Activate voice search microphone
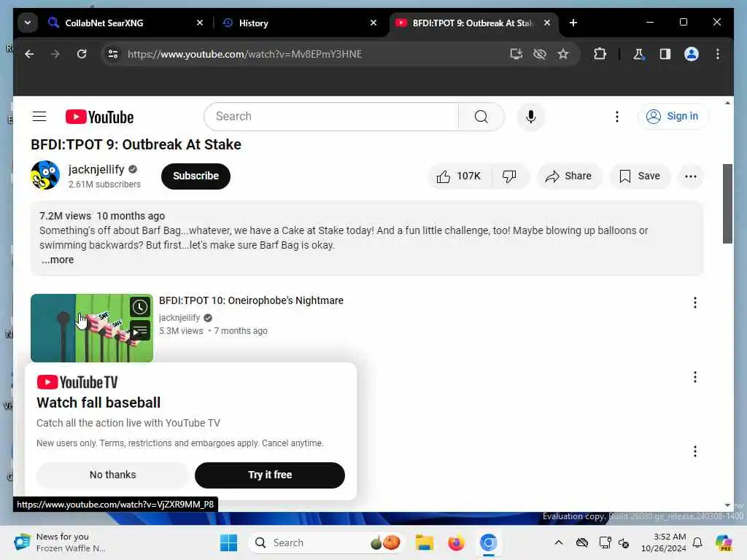The width and height of the screenshot is (747, 560). coord(531,117)
